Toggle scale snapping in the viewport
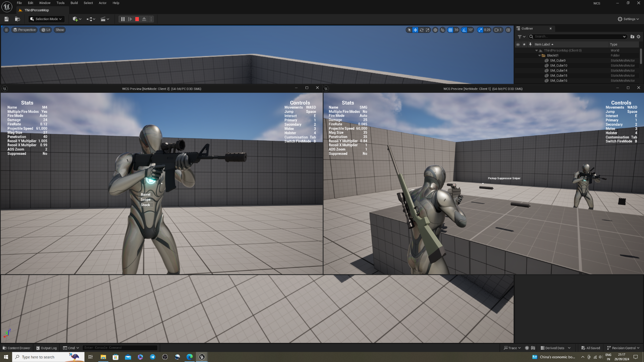This screenshot has width=644, height=362. [x=480, y=30]
